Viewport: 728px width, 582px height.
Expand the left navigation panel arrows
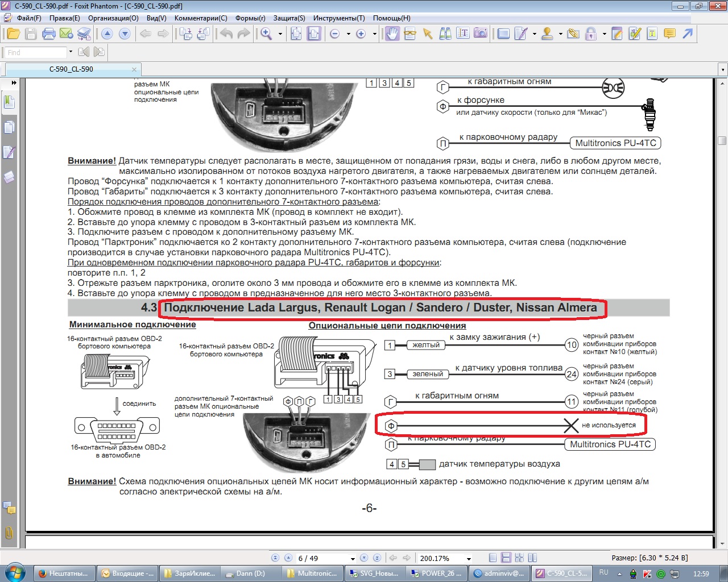click(14, 82)
